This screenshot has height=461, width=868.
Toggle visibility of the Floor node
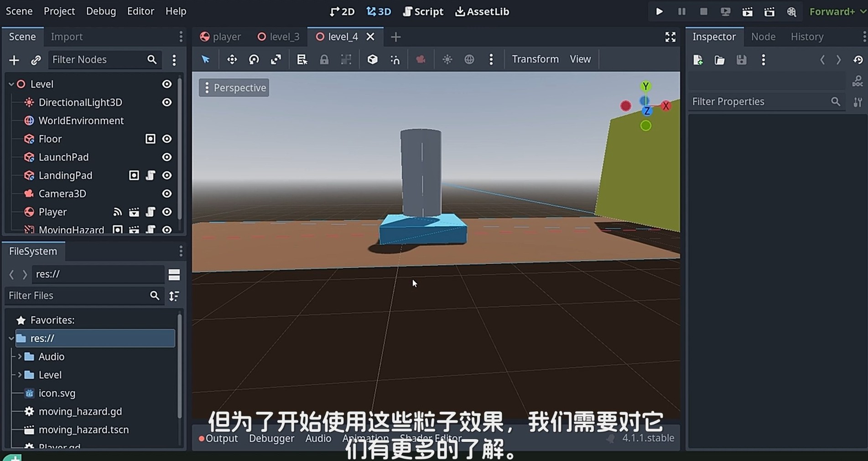click(x=167, y=139)
